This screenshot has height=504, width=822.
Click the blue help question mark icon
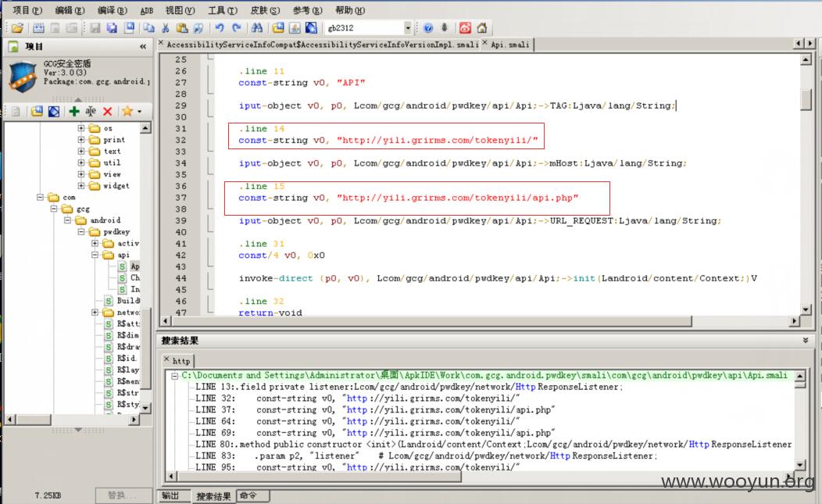(x=427, y=28)
